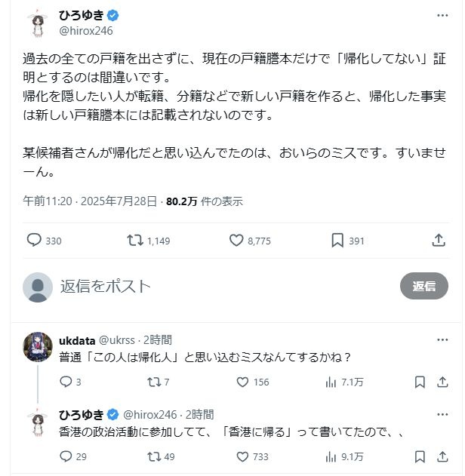
Task: Click the gray 返信 submit button
Action: point(423,286)
